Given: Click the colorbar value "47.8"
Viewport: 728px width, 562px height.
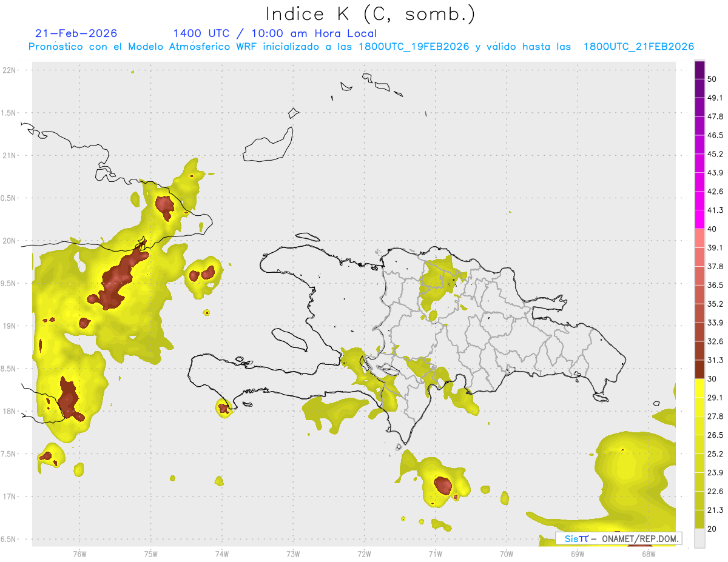Looking at the screenshot, I should [x=715, y=116].
